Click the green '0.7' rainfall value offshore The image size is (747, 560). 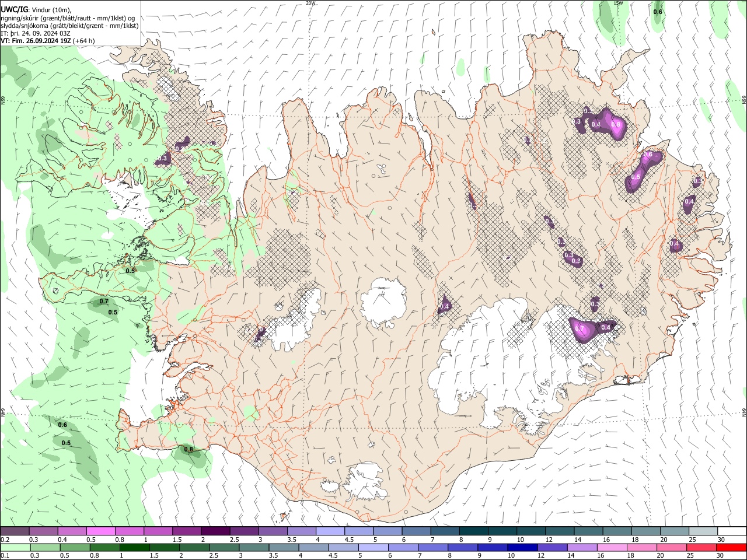[x=104, y=301]
